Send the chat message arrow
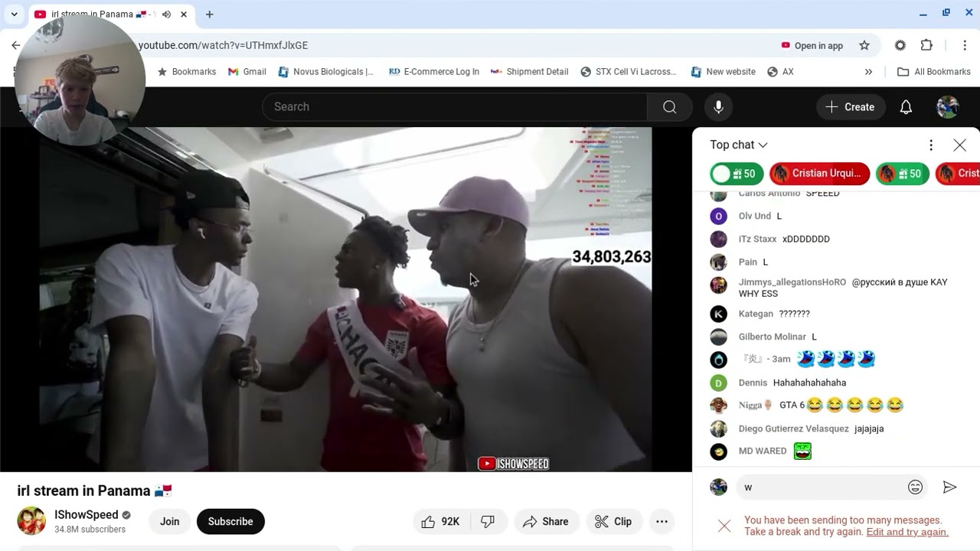980x551 pixels. click(x=949, y=487)
